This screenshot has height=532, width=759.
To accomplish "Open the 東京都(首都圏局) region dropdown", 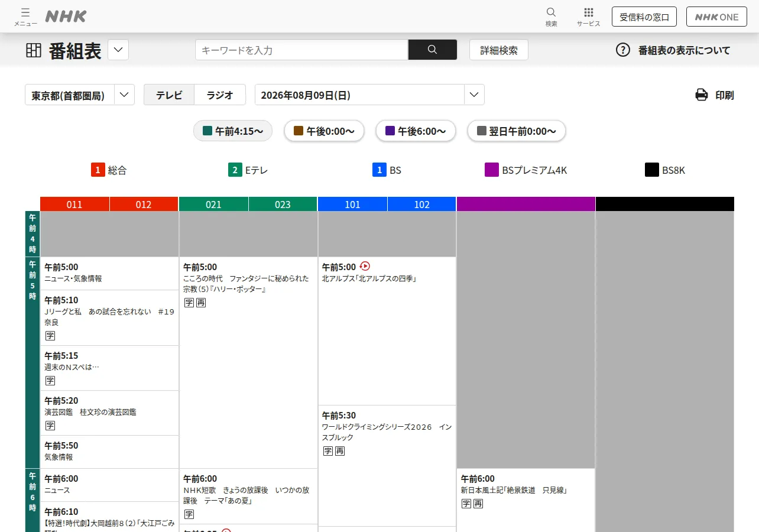I will click(x=80, y=95).
